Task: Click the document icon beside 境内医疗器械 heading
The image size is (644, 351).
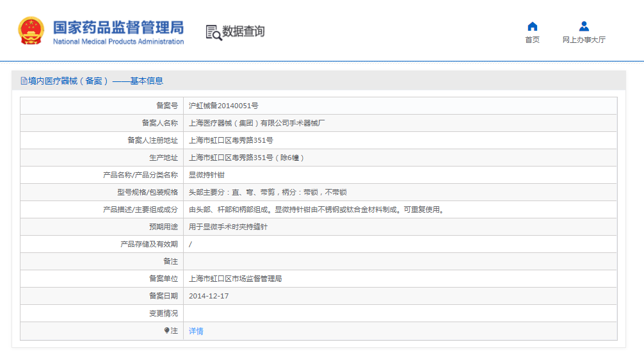Action: point(24,81)
